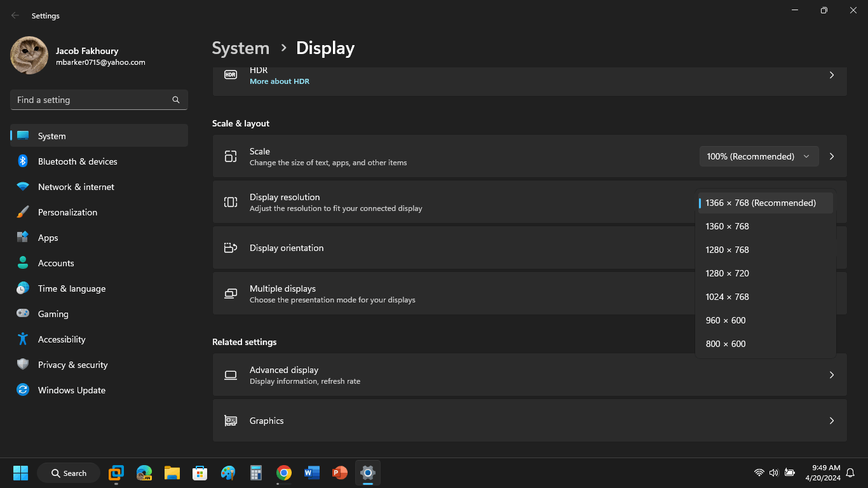Expand the Scale settings chevron

click(832, 156)
